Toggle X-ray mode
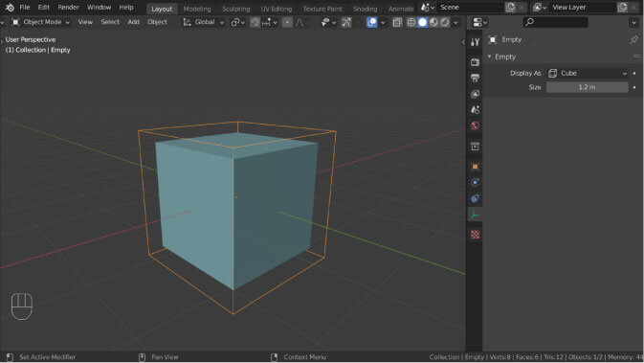The image size is (644, 363). [397, 22]
